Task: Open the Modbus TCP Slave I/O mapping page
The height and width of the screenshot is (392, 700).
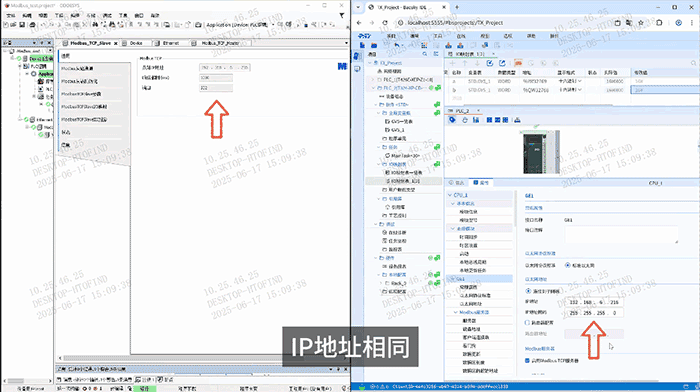Action: (84, 107)
